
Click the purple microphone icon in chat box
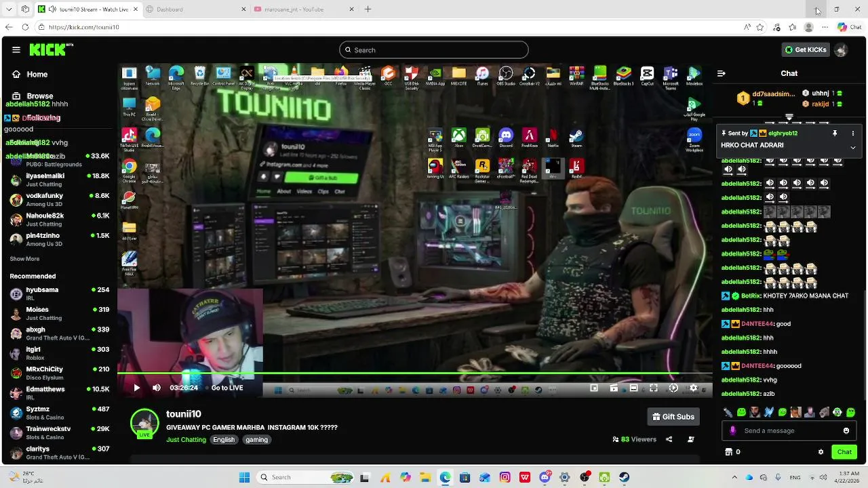pyautogui.click(x=732, y=430)
